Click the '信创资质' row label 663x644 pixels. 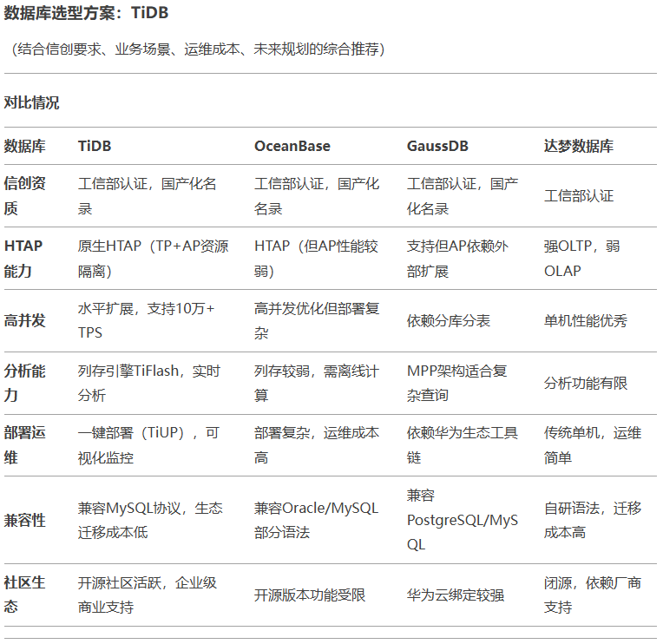tap(25, 196)
